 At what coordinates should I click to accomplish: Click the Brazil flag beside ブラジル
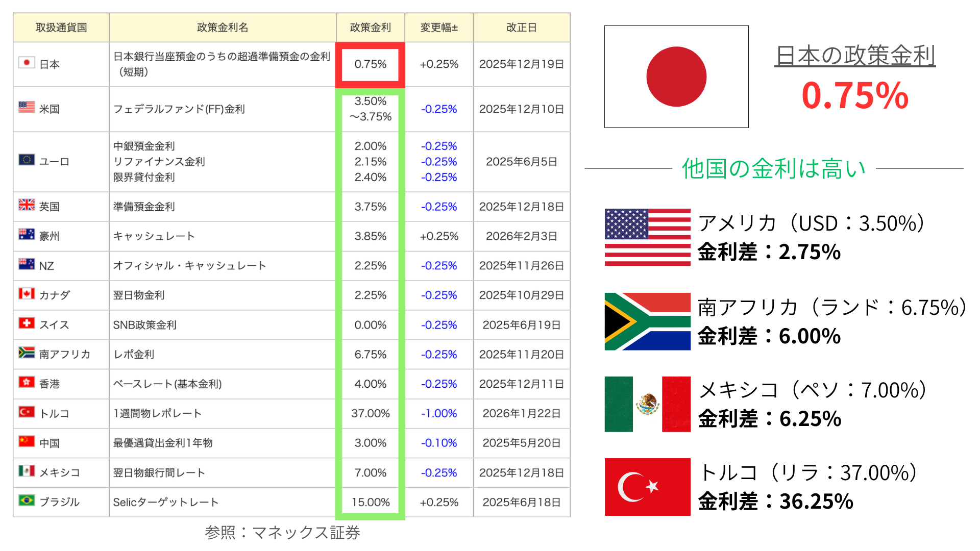(27, 500)
